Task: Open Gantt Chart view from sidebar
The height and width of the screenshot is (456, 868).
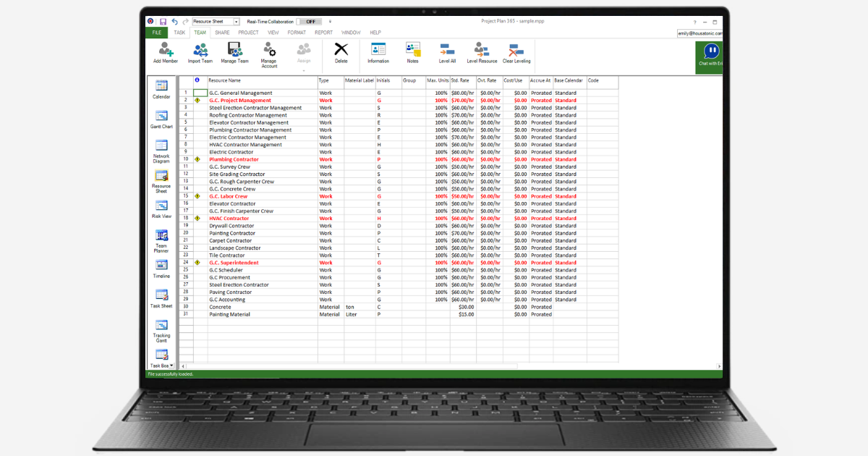Action: pos(161,119)
